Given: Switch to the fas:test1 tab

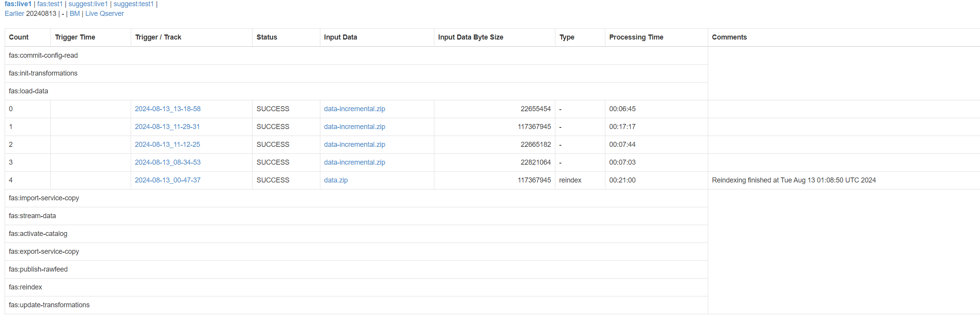Looking at the screenshot, I should tap(50, 4).
